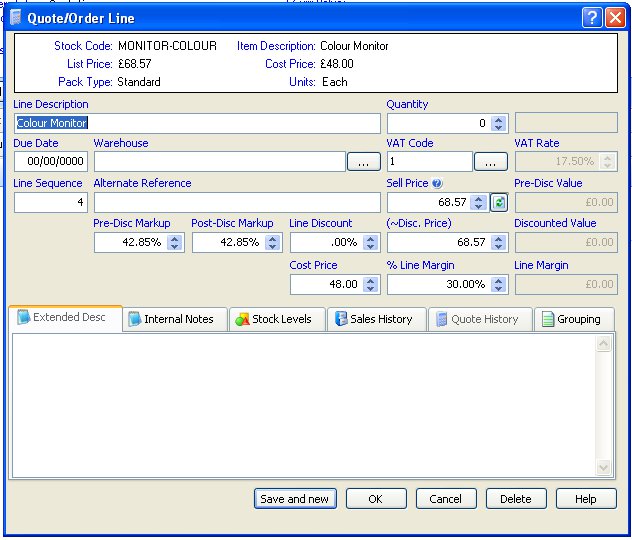Increase Cost Price with the up arrow
The width and height of the screenshot is (632, 540).
point(370,280)
